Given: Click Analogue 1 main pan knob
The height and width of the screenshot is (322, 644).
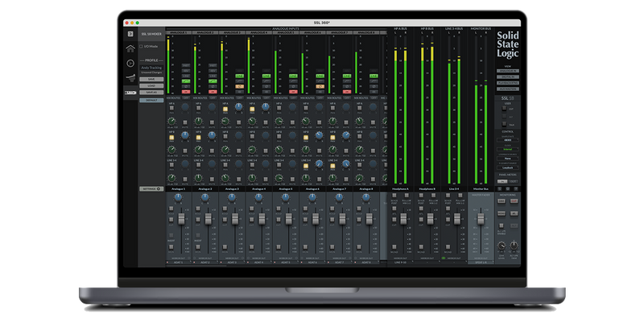Looking at the screenshot, I should (x=178, y=197).
